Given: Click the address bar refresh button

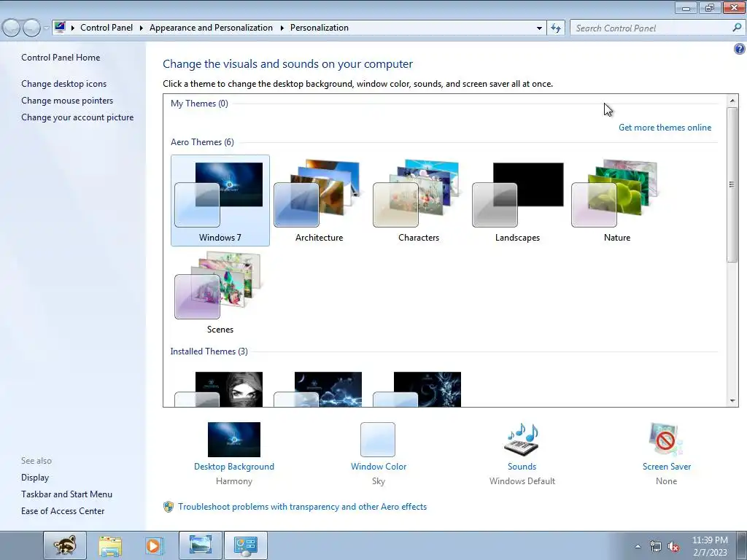Looking at the screenshot, I should click(x=555, y=28).
